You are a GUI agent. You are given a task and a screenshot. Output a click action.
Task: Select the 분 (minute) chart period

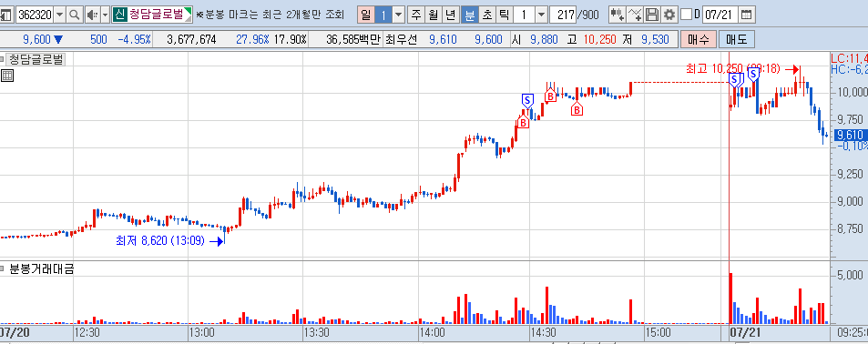[x=469, y=15]
